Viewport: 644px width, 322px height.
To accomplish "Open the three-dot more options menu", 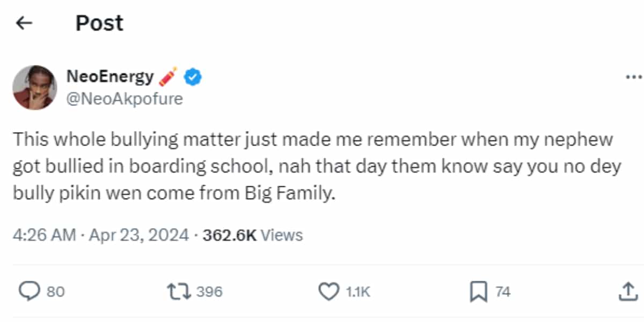I will pyautogui.click(x=634, y=77).
